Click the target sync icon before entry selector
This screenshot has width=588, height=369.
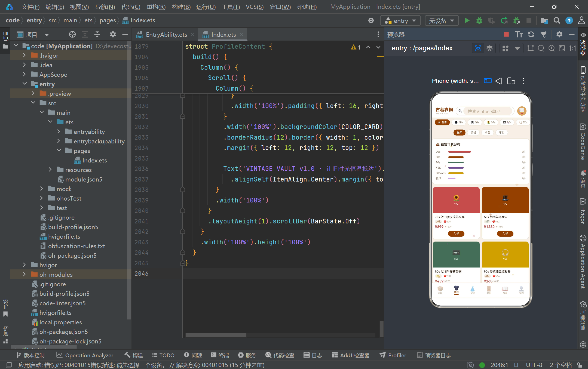[x=371, y=20]
